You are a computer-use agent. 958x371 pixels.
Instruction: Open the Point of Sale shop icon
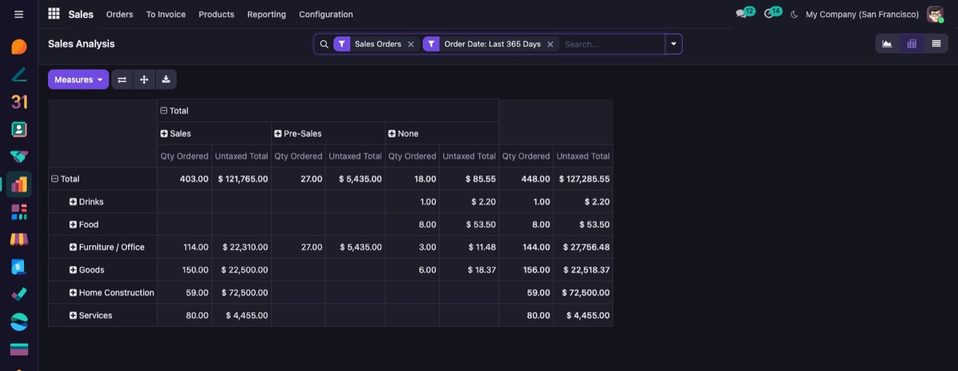(x=19, y=239)
